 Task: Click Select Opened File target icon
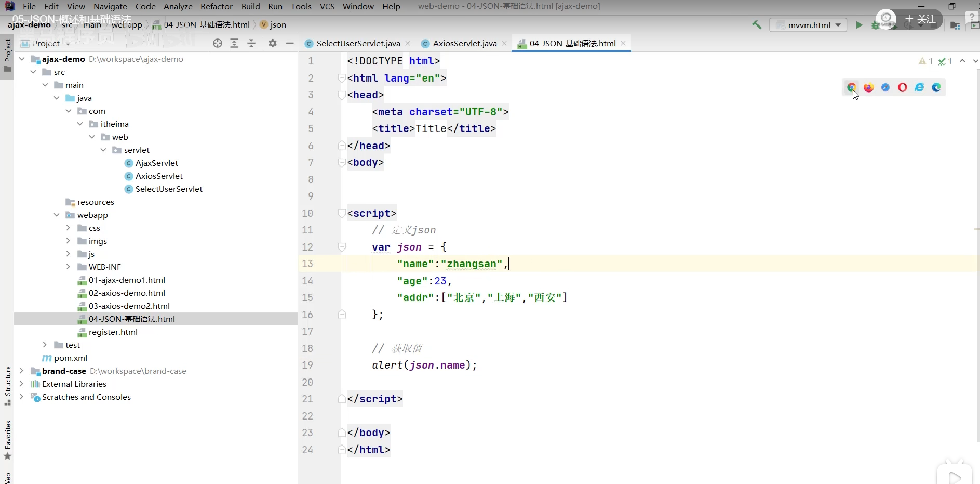218,44
